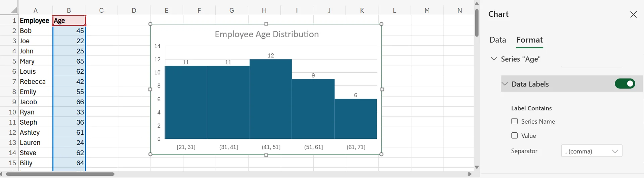644x178 pixels.
Task: Click the vertical axis value 14
Action: [157, 46]
